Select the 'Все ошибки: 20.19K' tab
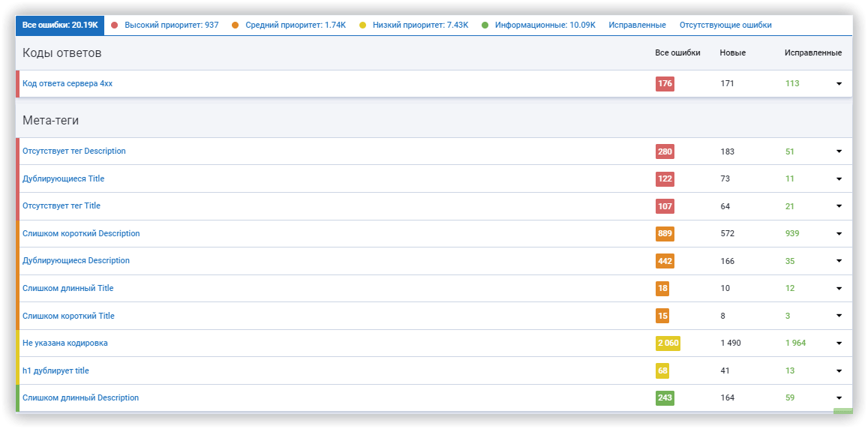 point(60,25)
